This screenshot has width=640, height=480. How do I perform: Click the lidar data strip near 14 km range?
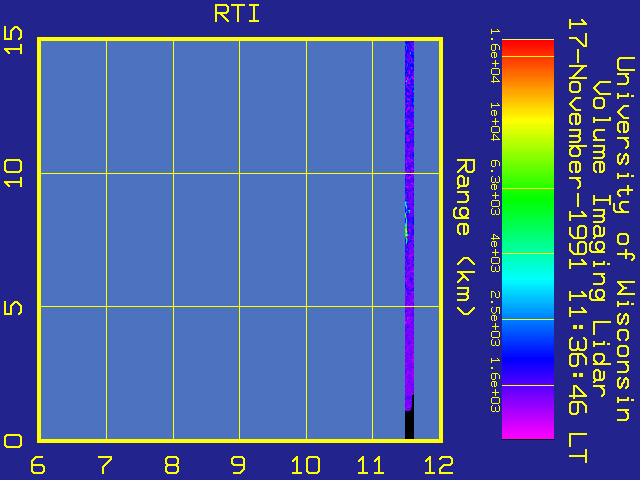409,67
